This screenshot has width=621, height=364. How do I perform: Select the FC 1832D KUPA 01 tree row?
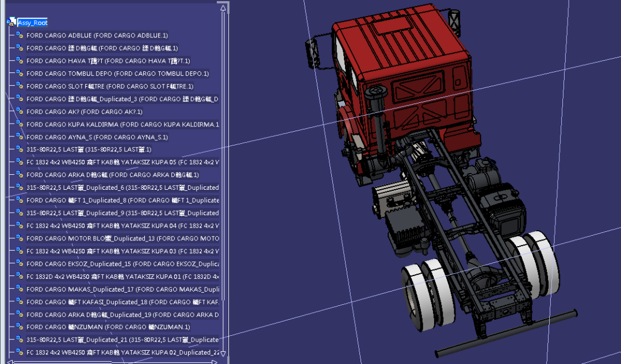(x=123, y=276)
